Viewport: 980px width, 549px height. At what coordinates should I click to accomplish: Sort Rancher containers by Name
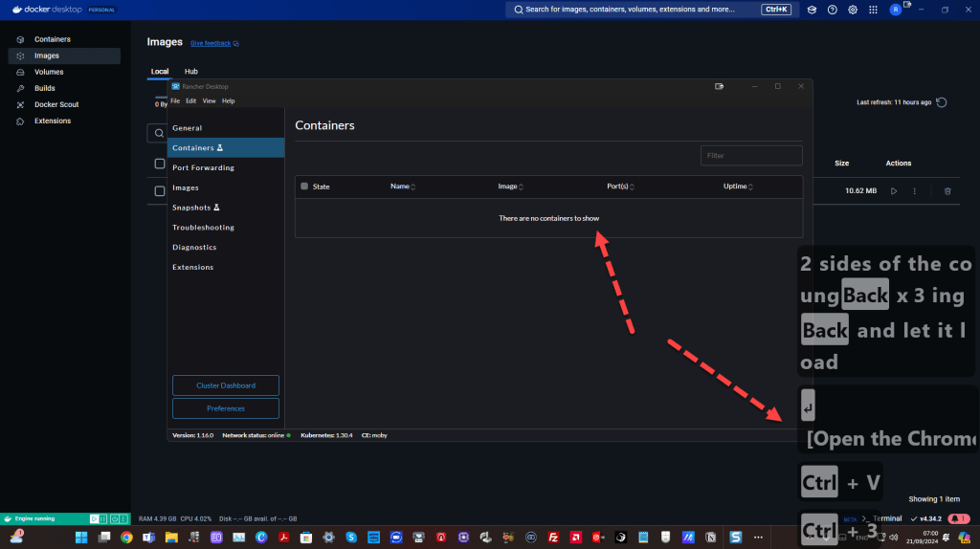(403, 187)
